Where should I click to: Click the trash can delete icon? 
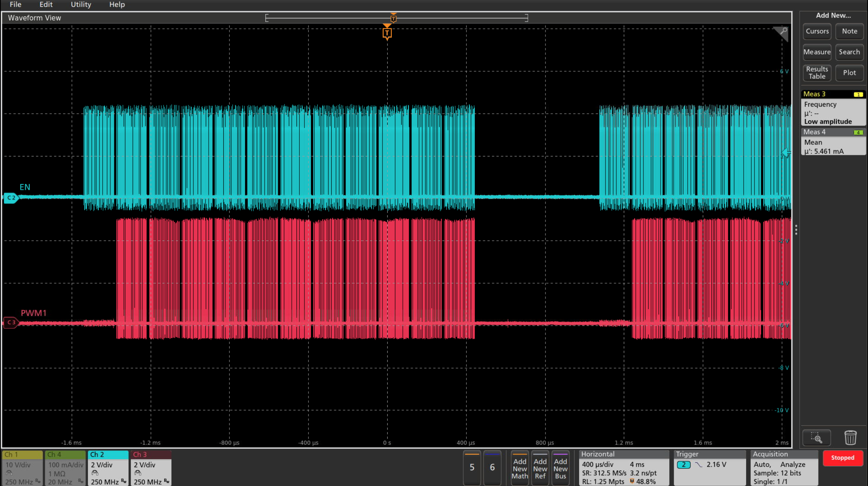tap(850, 438)
